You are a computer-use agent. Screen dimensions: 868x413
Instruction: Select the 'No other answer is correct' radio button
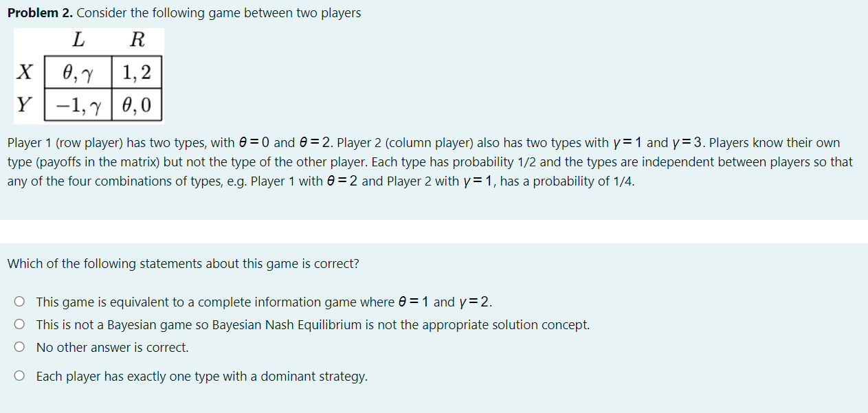click(19, 346)
